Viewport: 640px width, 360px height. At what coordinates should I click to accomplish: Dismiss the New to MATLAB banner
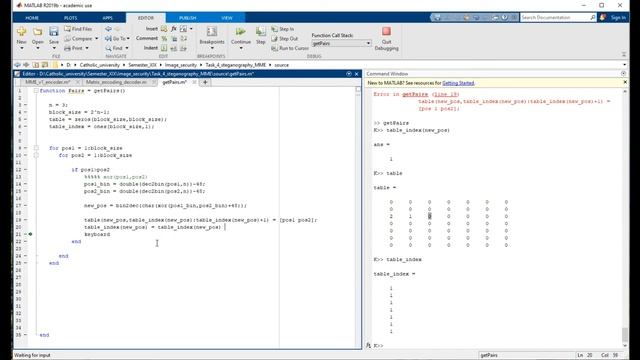click(624, 82)
